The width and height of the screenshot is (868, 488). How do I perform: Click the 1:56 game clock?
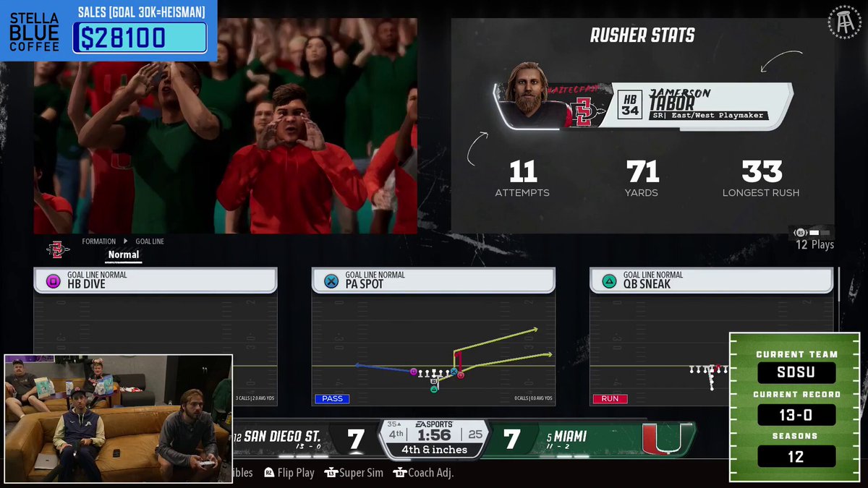click(434, 435)
